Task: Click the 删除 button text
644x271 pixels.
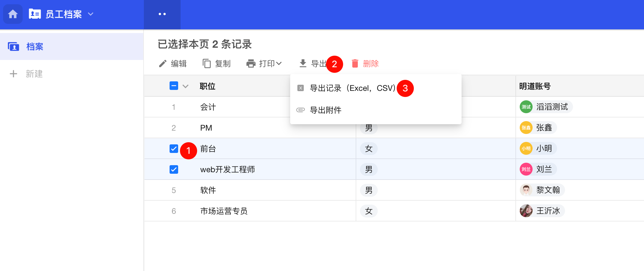Action: click(x=371, y=64)
